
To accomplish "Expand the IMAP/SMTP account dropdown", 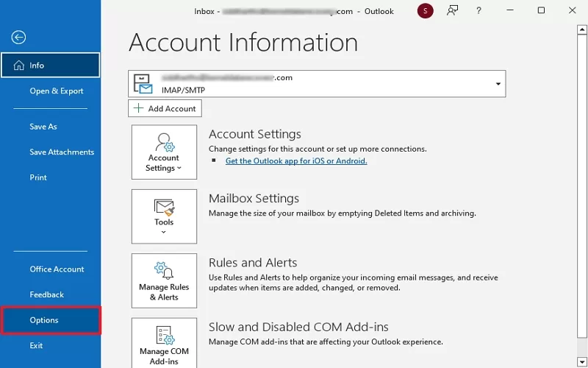I will pyautogui.click(x=498, y=84).
